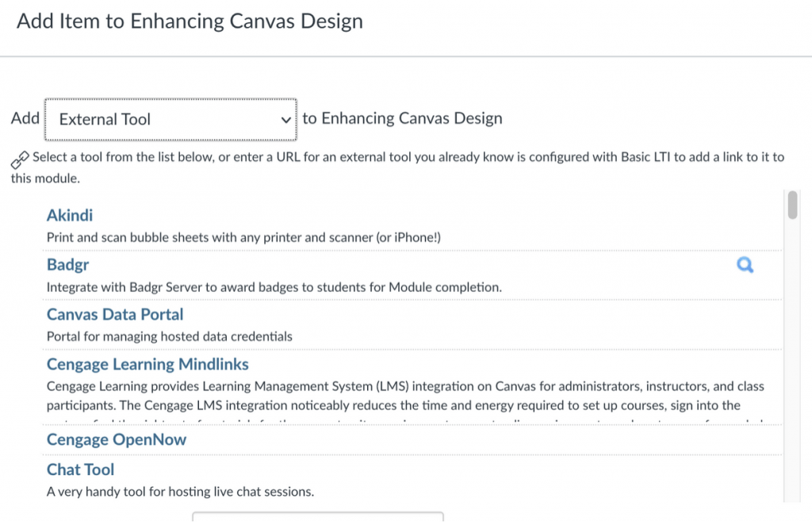Choose the Badgr external tool
The height and width of the screenshot is (522, 812).
tap(67, 265)
